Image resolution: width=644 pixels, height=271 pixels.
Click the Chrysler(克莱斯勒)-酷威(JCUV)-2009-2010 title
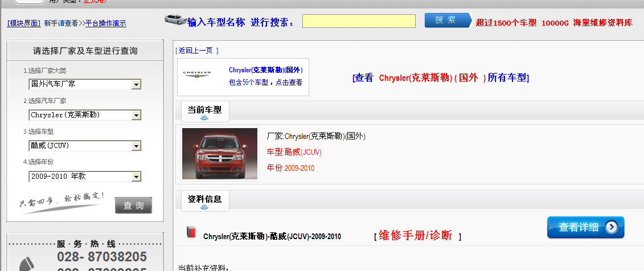coord(272,236)
